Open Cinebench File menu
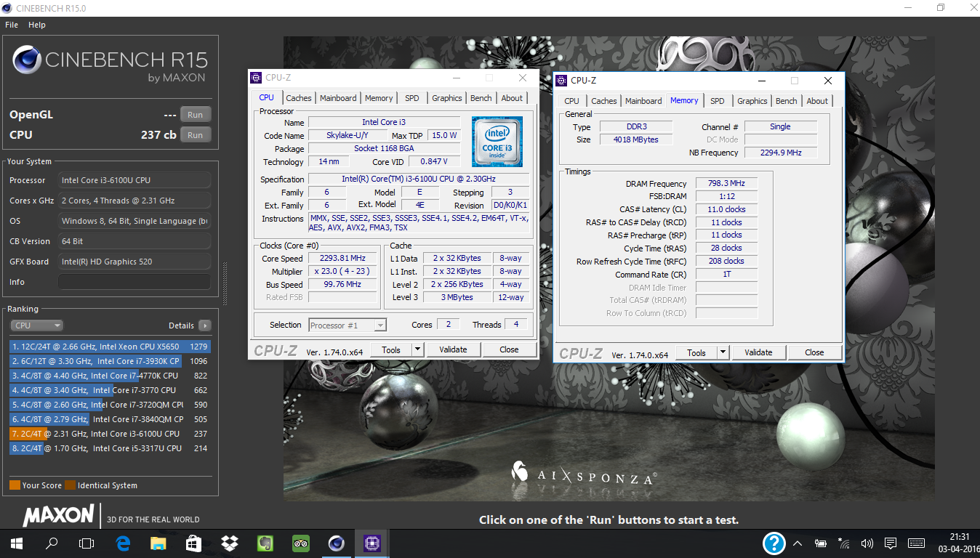Viewport: 980px width, 558px height. point(12,25)
